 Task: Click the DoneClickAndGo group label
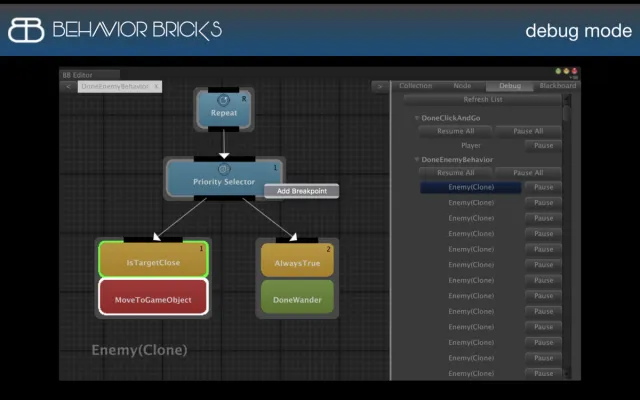coord(451,118)
